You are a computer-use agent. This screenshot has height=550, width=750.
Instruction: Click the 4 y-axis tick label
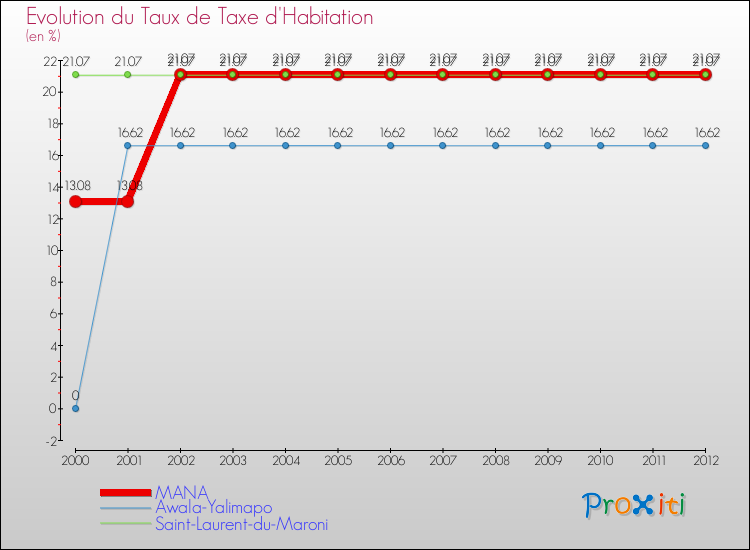(54, 346)
